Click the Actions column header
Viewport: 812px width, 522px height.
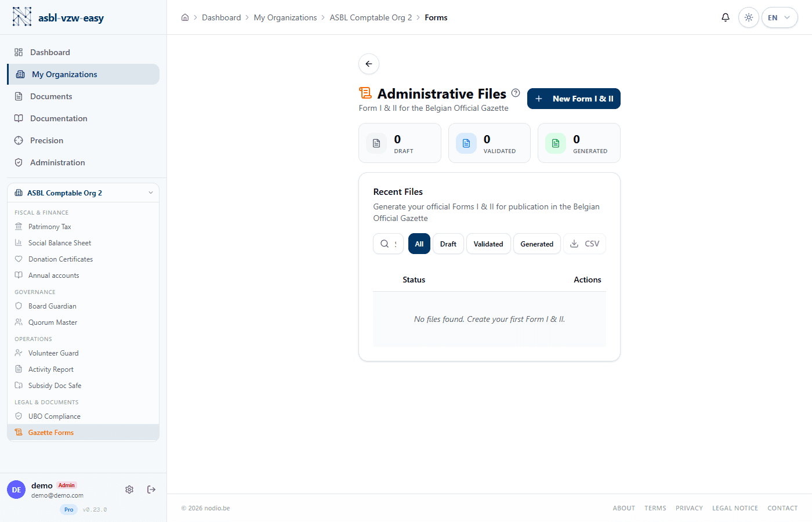pos(588,280)
